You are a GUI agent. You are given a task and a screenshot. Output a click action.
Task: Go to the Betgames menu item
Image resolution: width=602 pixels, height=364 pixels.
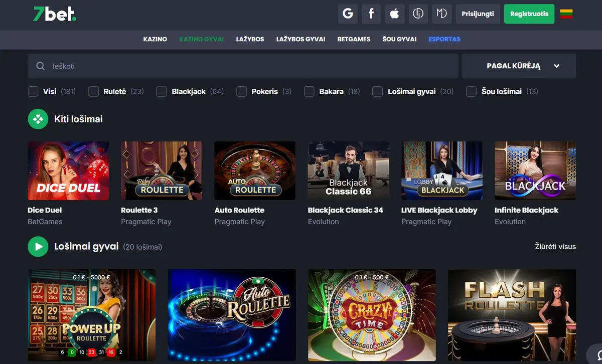354,39
